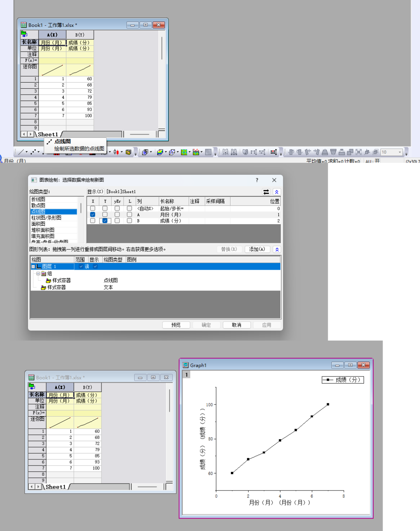The width and height of the screenshot is (420, 531).
Task: Click column B(Y) header in bottom Book1
Action: tap(87, 387)
